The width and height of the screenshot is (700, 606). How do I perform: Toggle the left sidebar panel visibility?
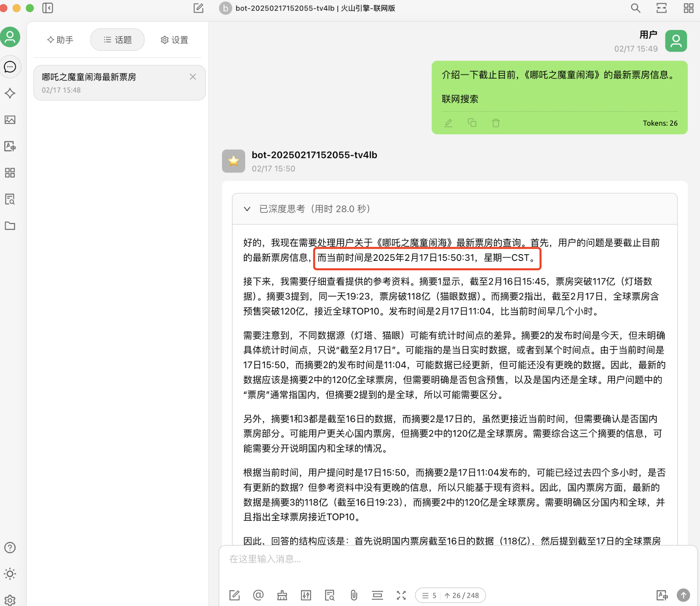point(48,8)
